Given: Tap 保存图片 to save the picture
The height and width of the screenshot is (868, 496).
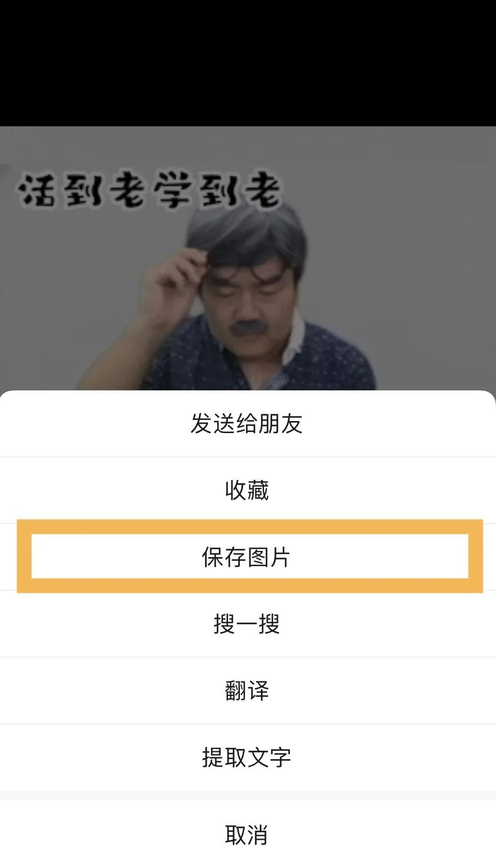Looking at the screenshot, I should [246, 557].
